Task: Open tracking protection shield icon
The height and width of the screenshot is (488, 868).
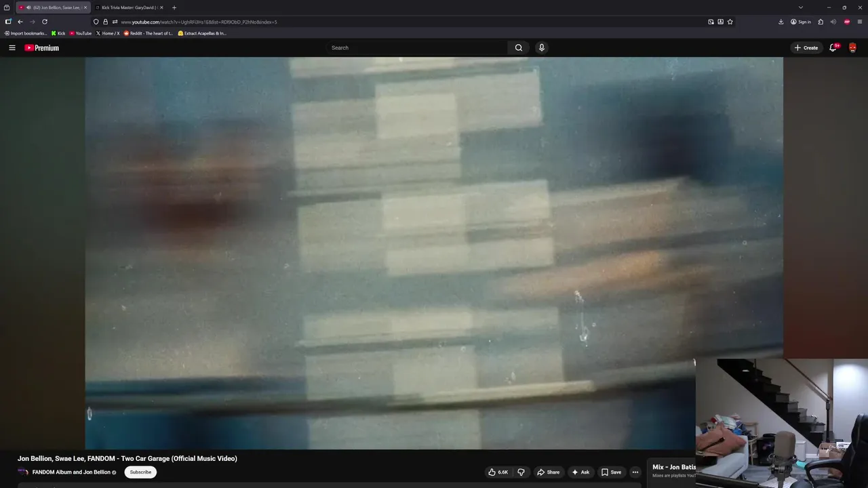Action: 96,22
